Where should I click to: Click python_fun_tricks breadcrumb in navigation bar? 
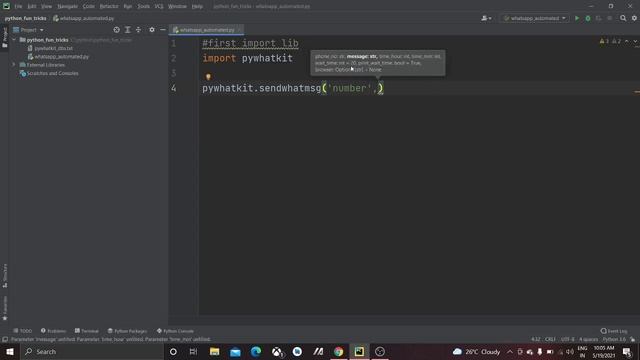point(25,18)
